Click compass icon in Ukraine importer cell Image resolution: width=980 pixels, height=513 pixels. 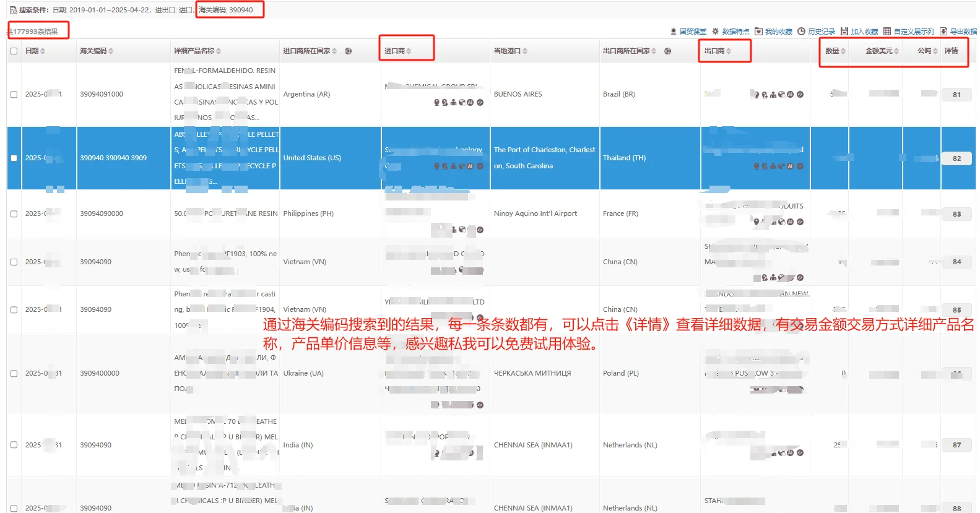click(480, 405)
